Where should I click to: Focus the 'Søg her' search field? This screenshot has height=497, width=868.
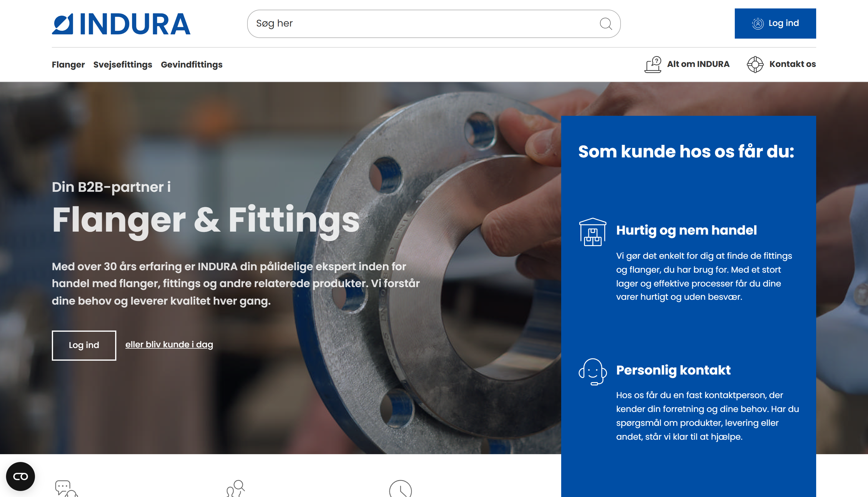423,24
